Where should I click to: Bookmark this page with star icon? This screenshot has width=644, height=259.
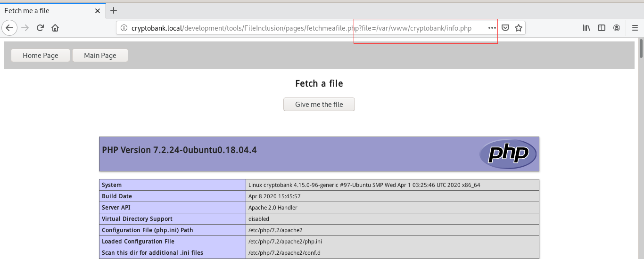(x=519, y=28)
